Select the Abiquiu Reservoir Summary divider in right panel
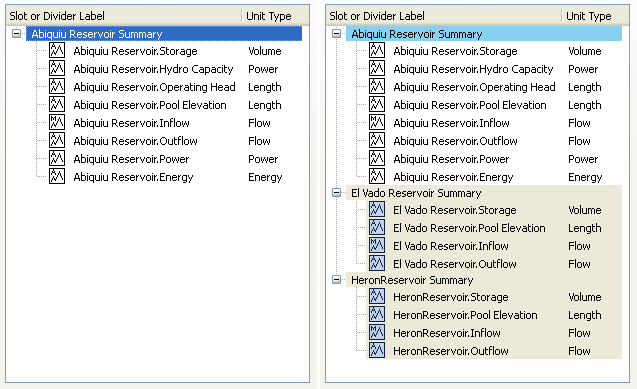Screen dimensions: 637x389 pyautogui.click(x=484, y=34)
